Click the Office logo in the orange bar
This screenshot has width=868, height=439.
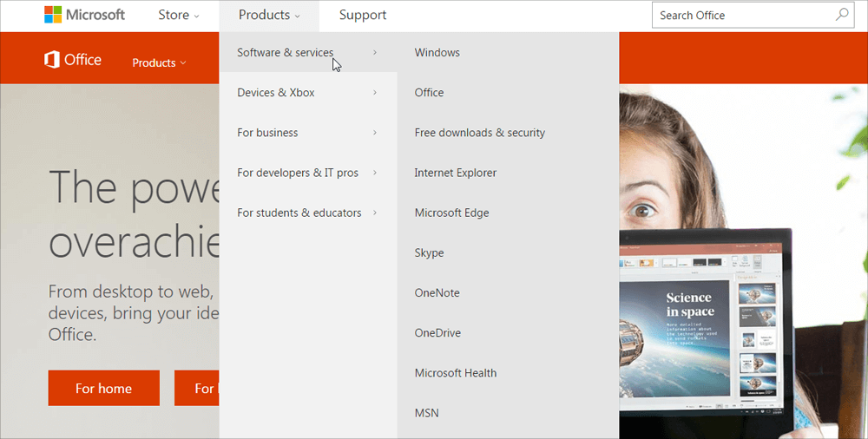(x=73, y=60)
